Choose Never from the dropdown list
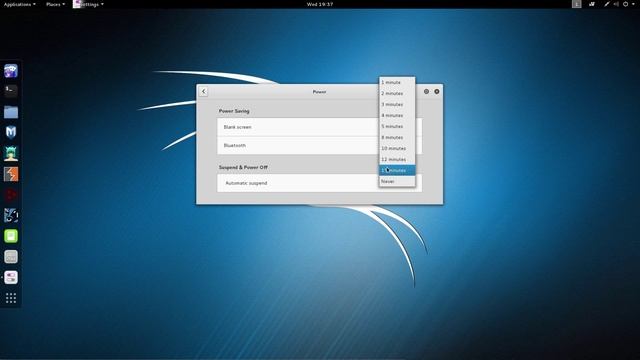The width and height of the screenshot is (640, 360). coord(397,181)
